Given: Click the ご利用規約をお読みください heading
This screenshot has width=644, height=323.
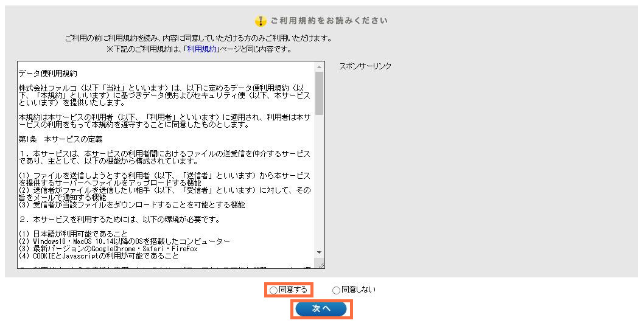Looking at the screenshot, I should point(329,21).
